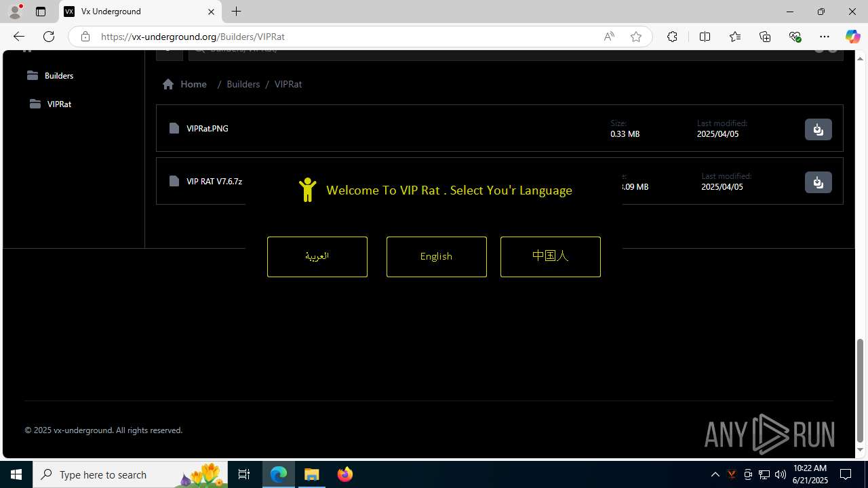Image resolution: width=868 pixels, height=488 pixels.
Task: Click the page vertical scrollbar thumb
Action: coord(861,390)
